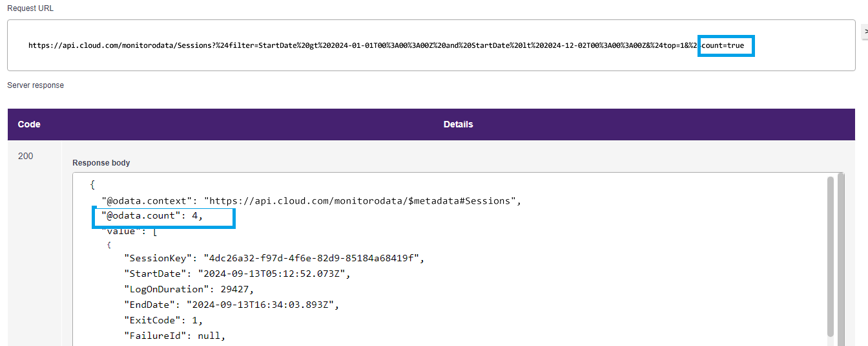Select the @odata.count value 4
The height and width of the screenshot is (346, 868).
pos(194,216)
